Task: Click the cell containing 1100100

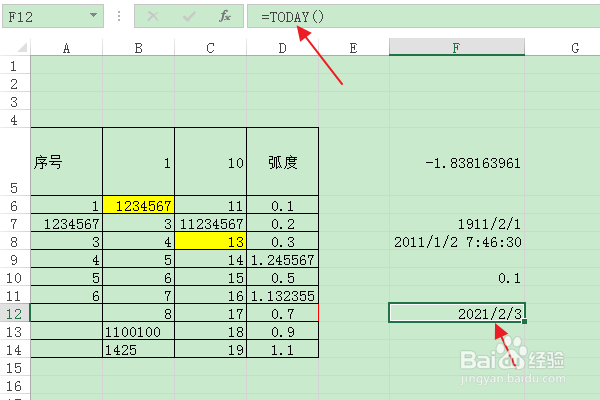Action: pos(139,331)
